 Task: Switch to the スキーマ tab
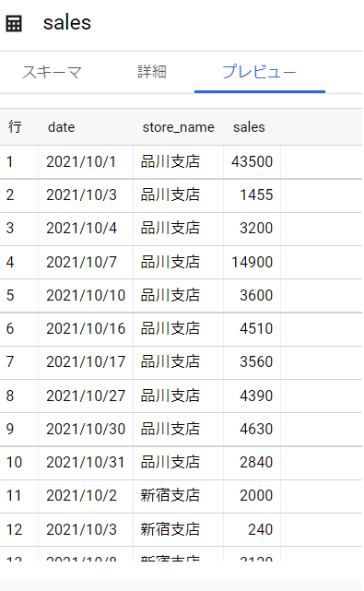[52, 72]
